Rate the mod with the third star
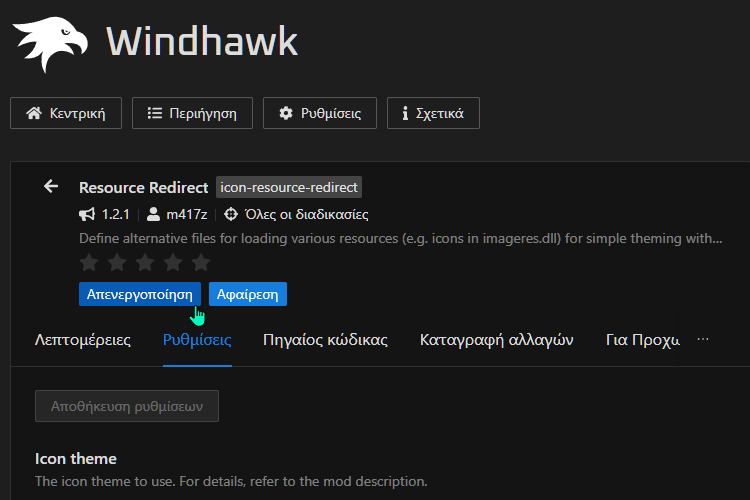 (145, 262)
